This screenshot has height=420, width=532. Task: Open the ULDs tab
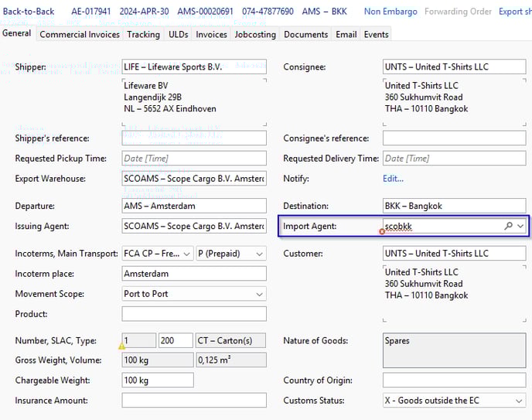tap(178, 34)
